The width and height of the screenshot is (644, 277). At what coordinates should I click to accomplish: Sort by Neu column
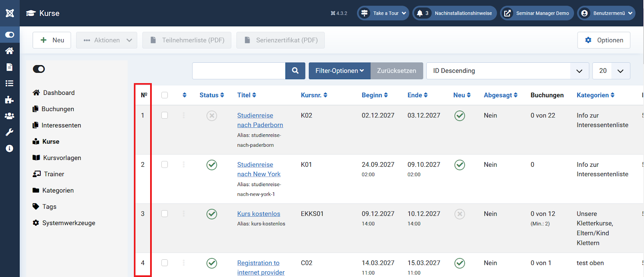click(462, 95)
